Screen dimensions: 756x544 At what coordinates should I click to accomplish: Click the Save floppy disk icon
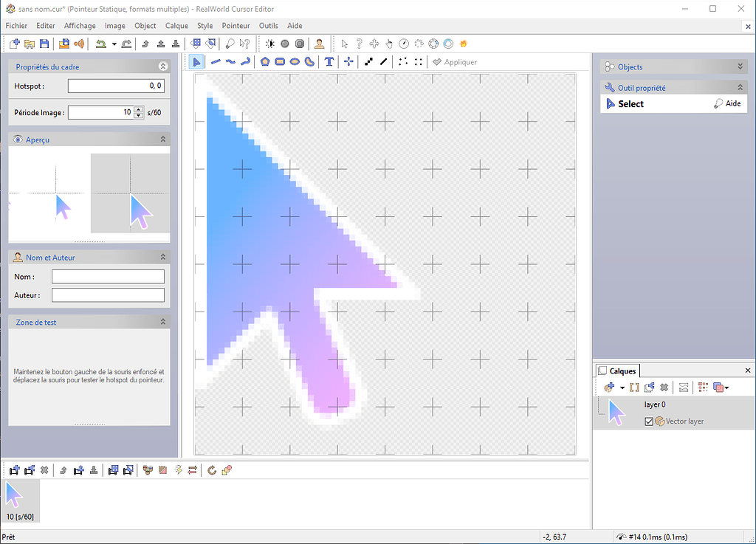pos(44,44)
